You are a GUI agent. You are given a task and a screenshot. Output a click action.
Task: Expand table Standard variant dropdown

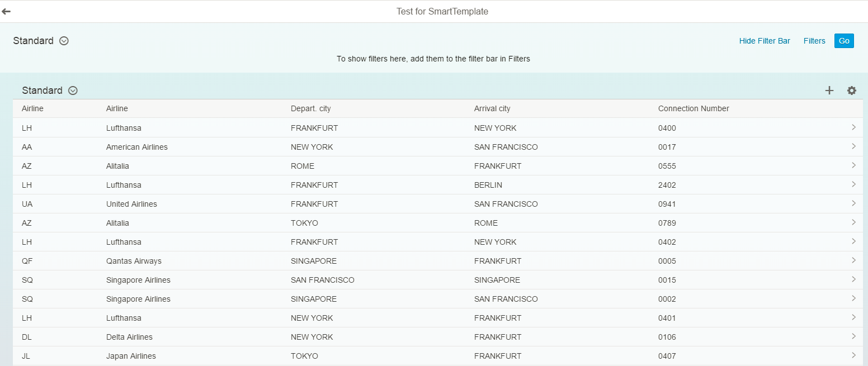click(73, 91)
